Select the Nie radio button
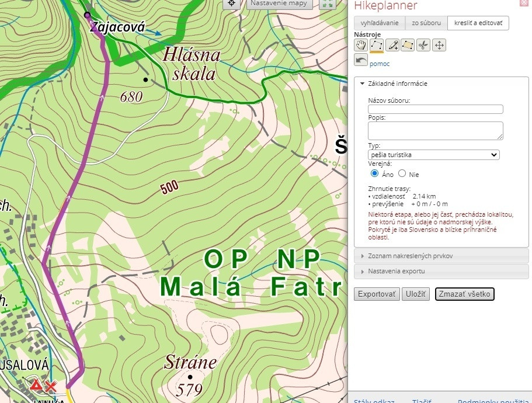The height and width of the screenshot is (403, 532). click(x=402, y=173)
